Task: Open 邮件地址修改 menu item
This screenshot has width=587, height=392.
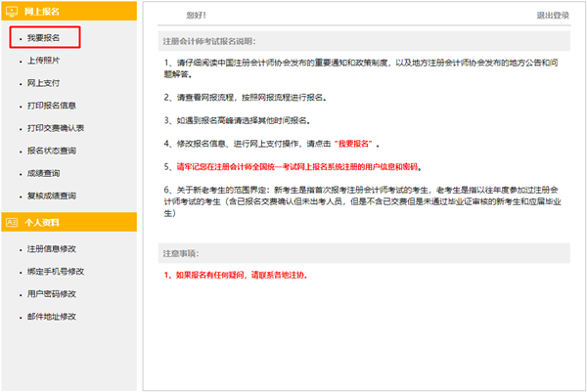Action: [49, 317]
